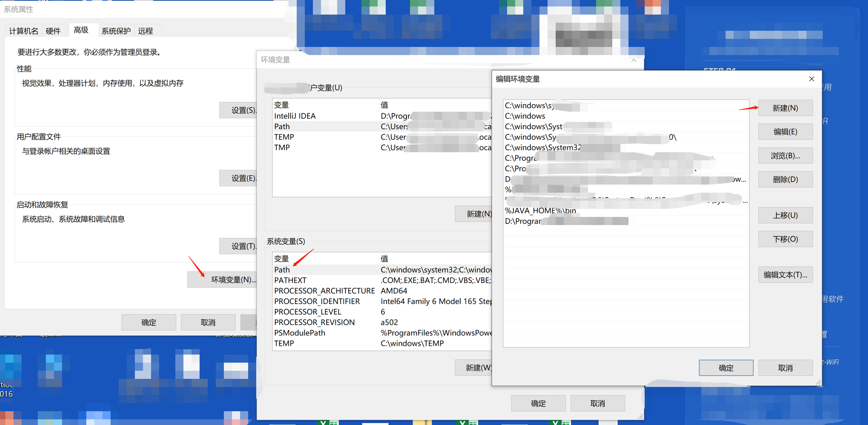
Task: Open the 远程 tab
Action: (145, 31)
